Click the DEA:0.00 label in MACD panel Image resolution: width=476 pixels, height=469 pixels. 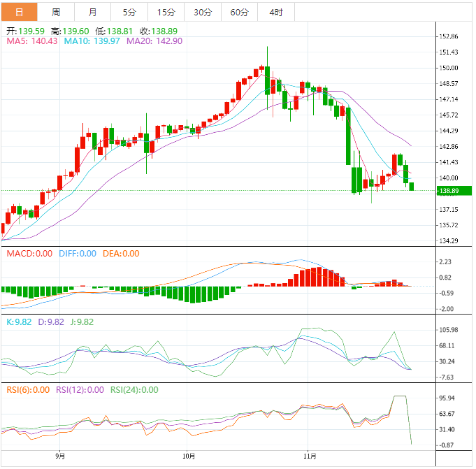point(121,254)
